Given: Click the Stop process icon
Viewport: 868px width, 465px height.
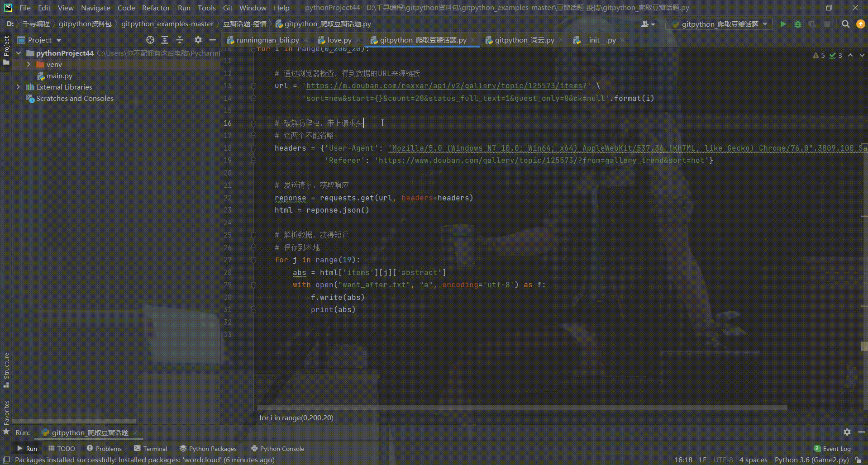Looking at the screenshot, I should pyautogui.click(x=827, y=24).
